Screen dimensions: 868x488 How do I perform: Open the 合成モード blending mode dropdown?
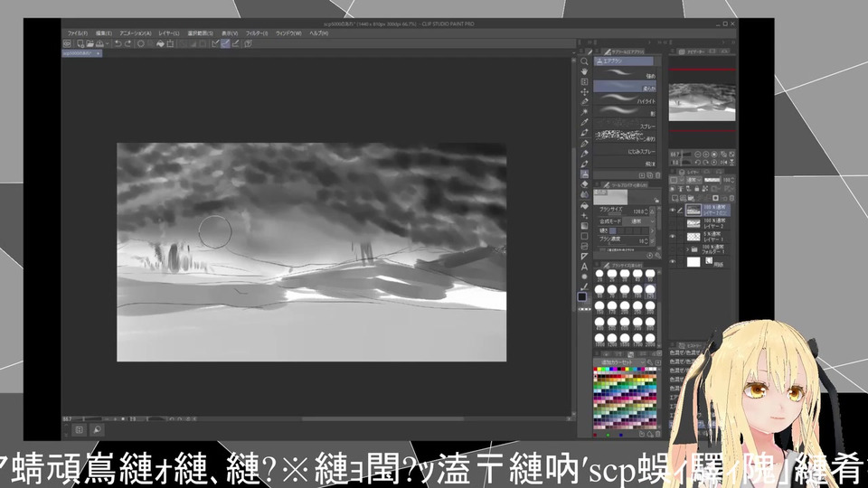[639, 221]
